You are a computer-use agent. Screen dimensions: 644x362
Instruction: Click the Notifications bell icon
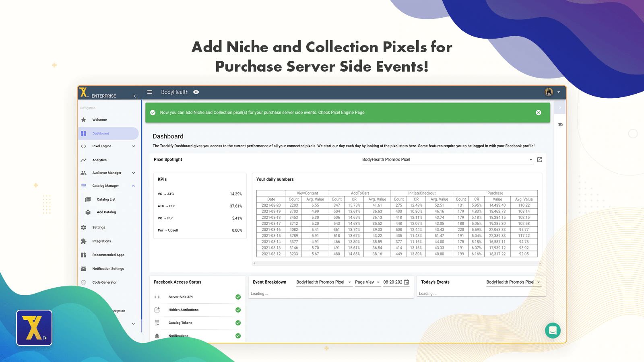coord(157,336)
